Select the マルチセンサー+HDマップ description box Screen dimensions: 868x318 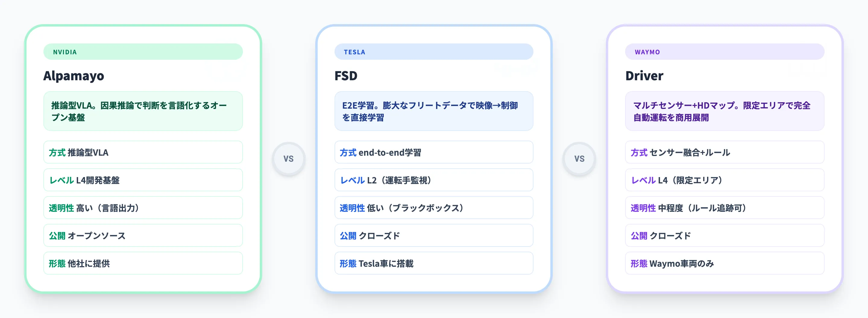pyautogui.click(x=725, y=111)
